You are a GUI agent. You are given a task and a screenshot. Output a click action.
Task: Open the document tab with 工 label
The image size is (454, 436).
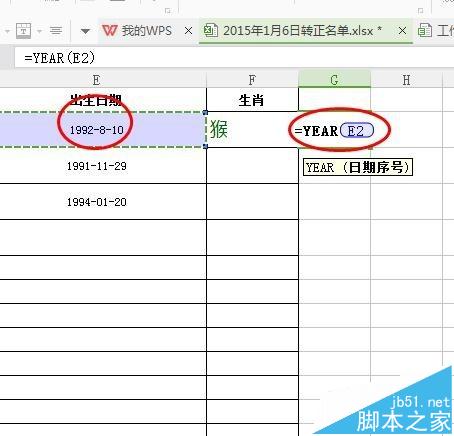pos(435,31)
